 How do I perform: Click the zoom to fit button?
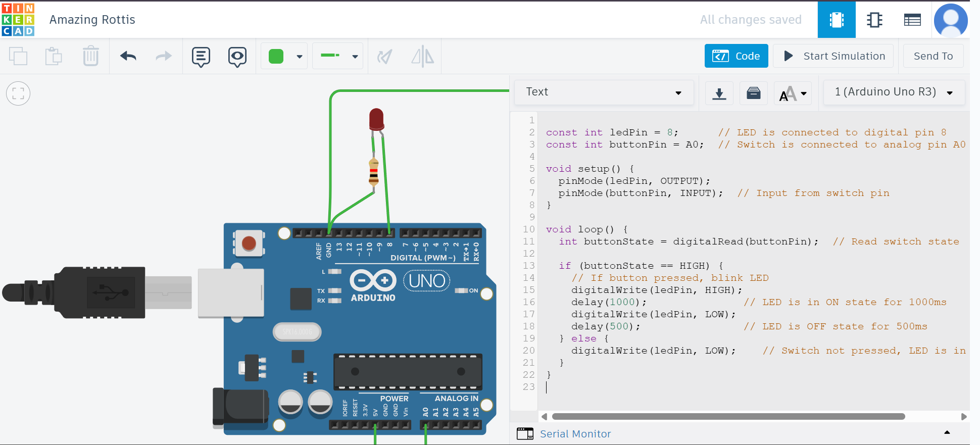18,93
